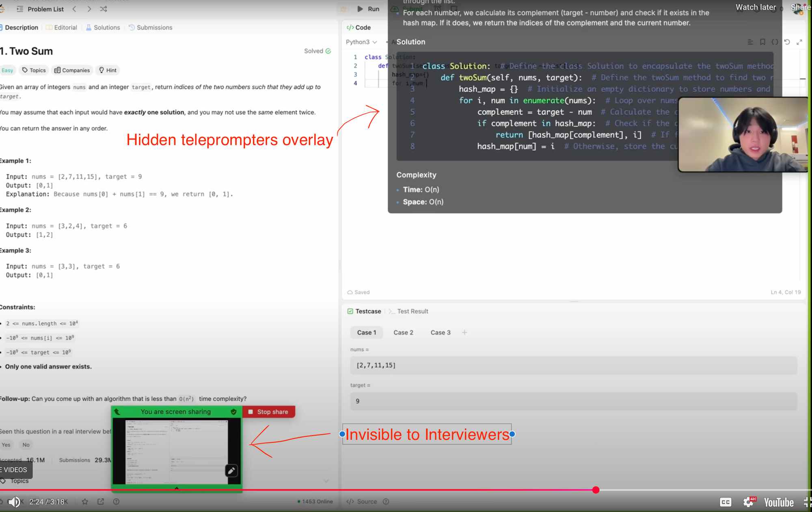Select No for seen in interview
The image size is (812, 512).
tap(26, 445)
